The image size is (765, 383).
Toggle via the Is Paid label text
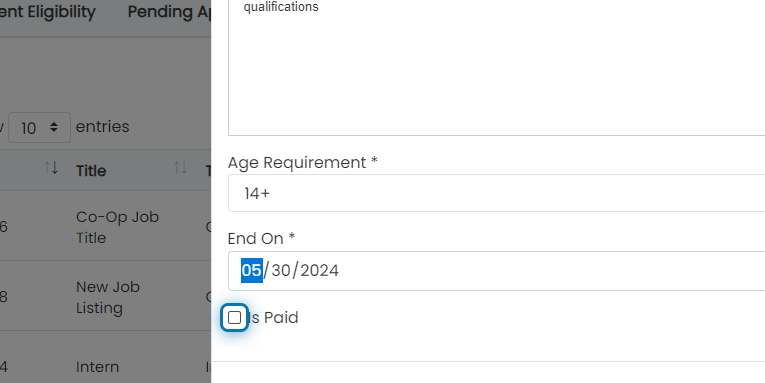click(x=273, y=318)
